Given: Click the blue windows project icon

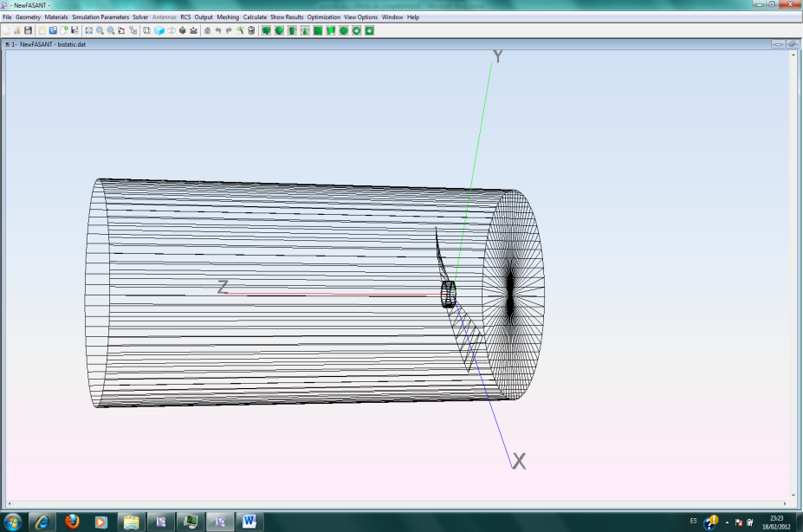Looking at the screenshot, I should point(53,30).
